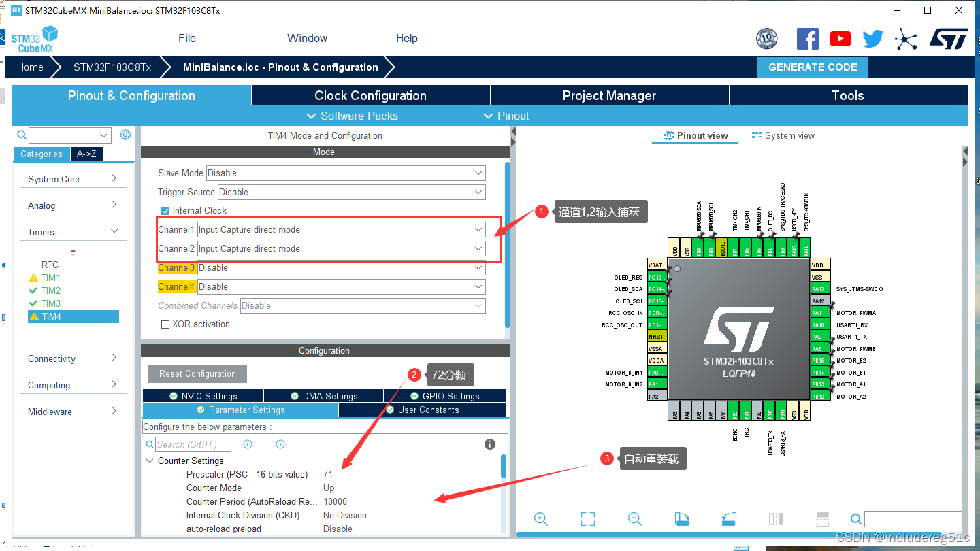Click the category search magnifier icon
Viewport: 980px width, 551px height.
22,135
